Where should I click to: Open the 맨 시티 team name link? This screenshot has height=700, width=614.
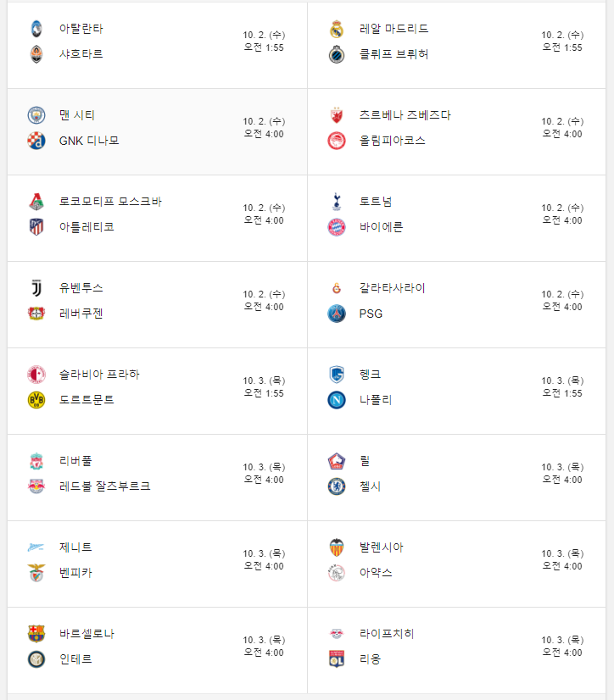[77, 115]
